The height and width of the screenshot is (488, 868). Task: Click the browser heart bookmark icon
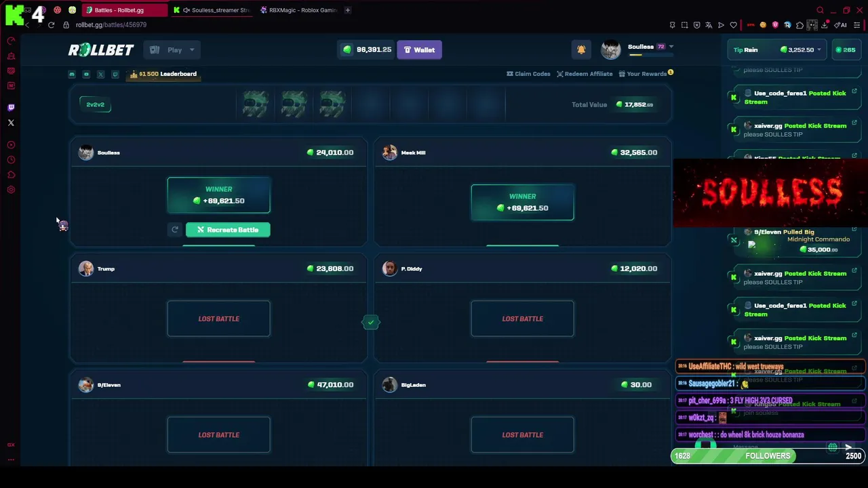pyautogui.click(x=734, y=25)
